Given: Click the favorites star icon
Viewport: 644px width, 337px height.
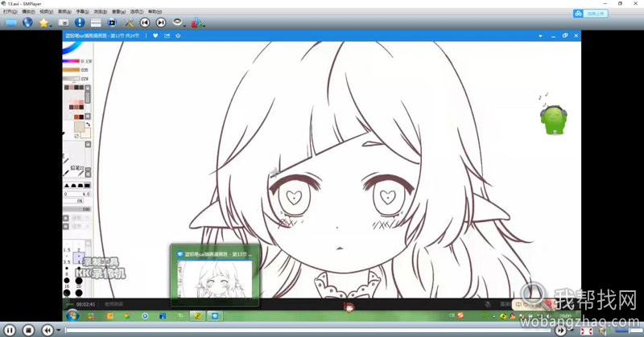Looking at the screenshot, I should 43,23.
